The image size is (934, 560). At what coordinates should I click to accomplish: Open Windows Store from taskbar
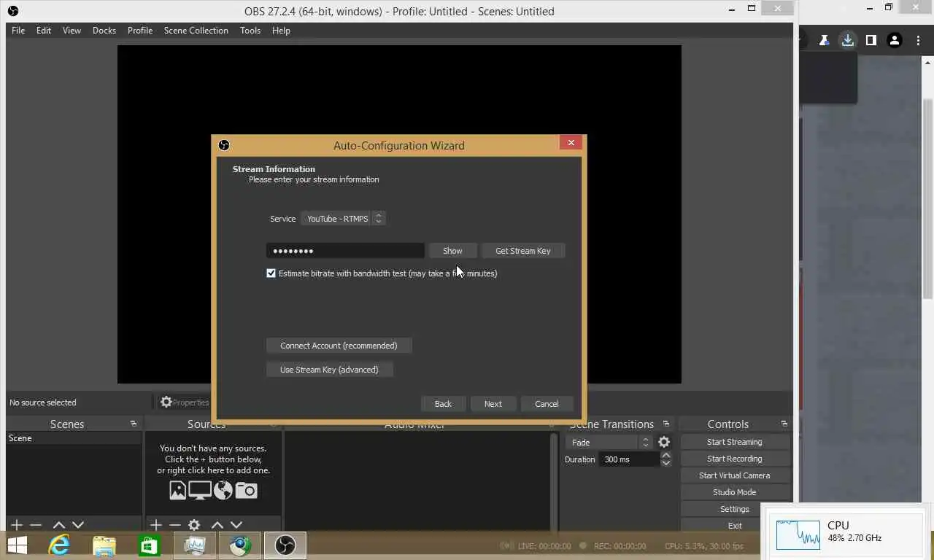[149, 545]
